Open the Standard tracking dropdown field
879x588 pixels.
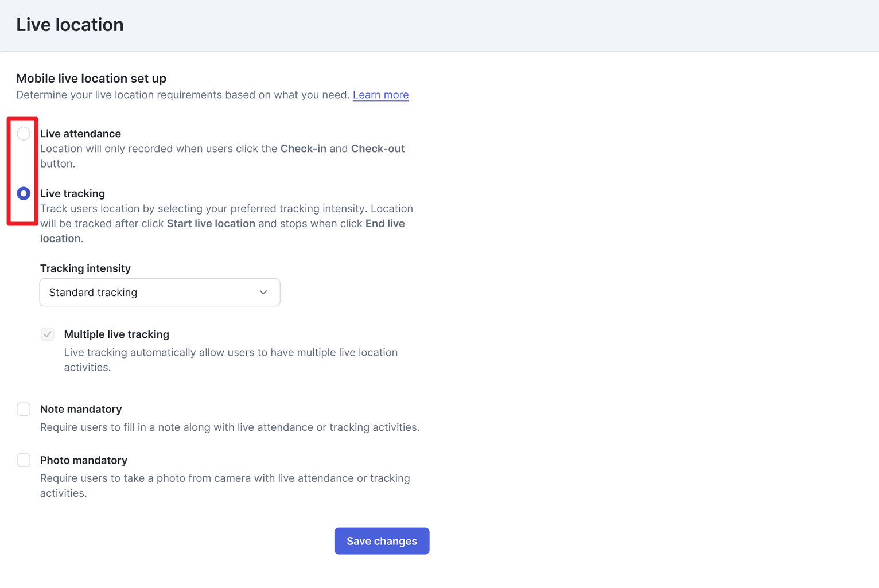click(x=160, y=293)
